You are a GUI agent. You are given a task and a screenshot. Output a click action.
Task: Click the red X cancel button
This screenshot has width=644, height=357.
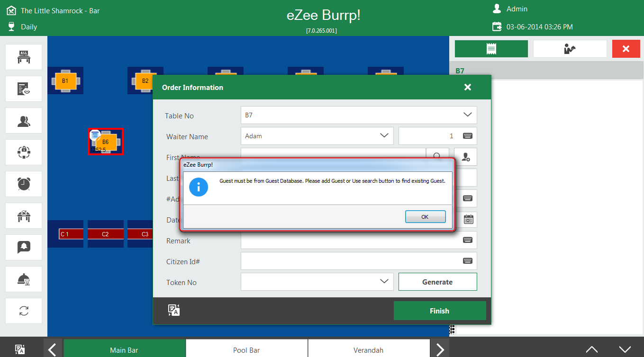pos(626,49)
